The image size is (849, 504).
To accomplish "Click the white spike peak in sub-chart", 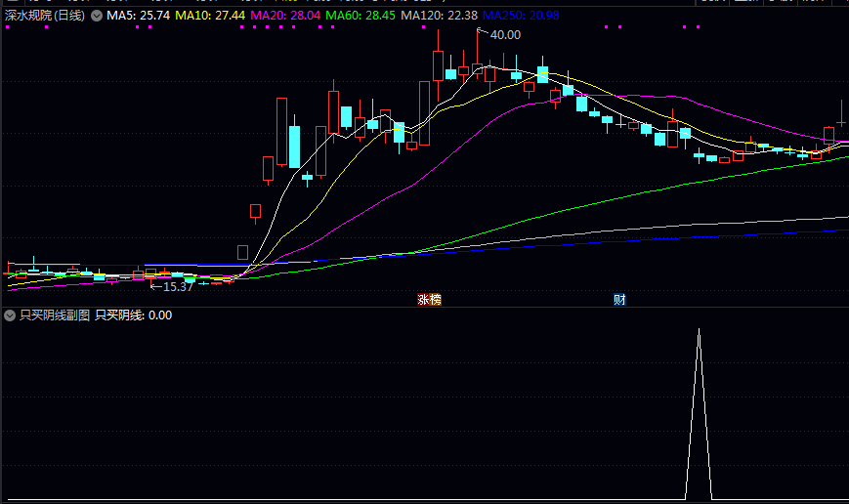I will pos(699,330).
